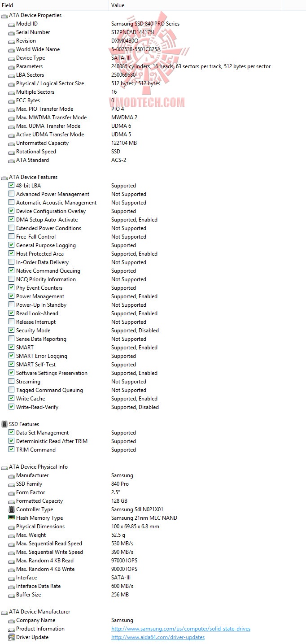Toggle the 48-bit LBA checkbox
The image size is (306, 644).
coord(12,186)
